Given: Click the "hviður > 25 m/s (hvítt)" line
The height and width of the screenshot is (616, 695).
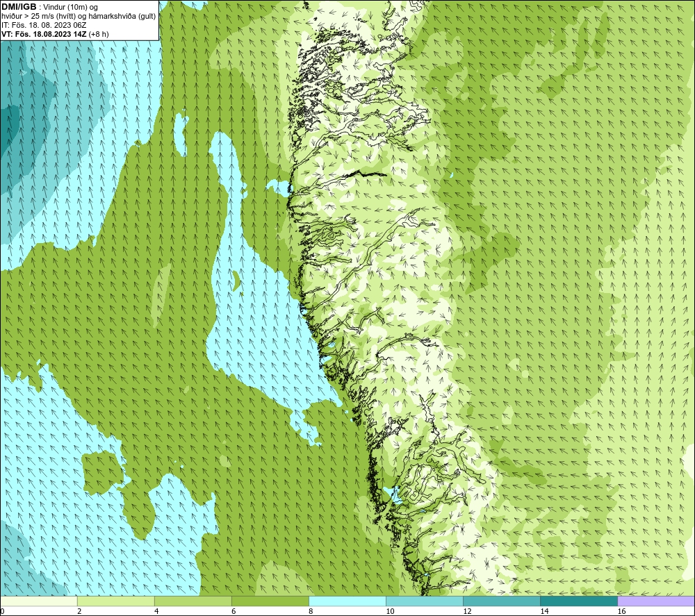Looking at the screenshot, I should pos(38,17).
